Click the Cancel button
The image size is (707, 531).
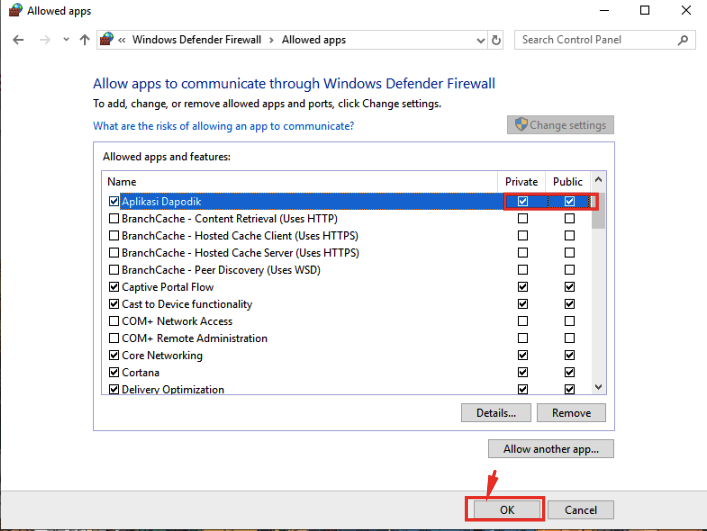581,510
